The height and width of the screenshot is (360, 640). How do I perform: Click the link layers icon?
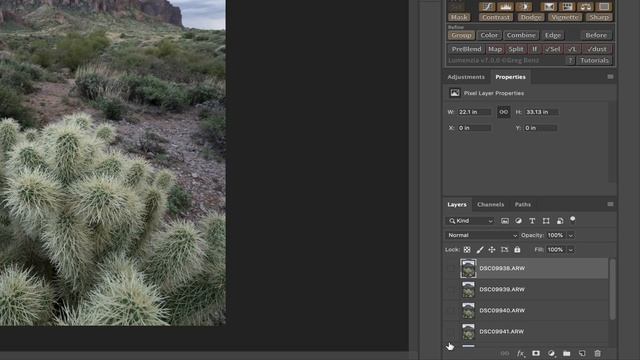tap(505, 353)
